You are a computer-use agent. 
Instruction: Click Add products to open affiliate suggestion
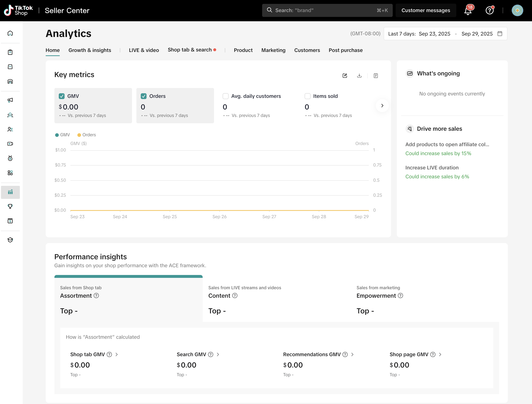(x=447, y=144)
